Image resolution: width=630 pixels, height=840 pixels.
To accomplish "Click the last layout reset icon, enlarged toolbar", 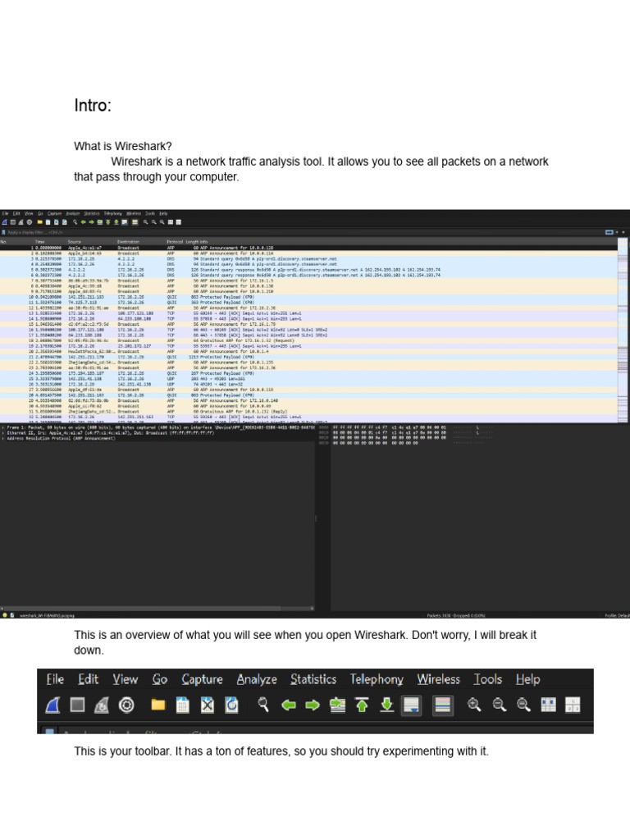I will pos(573,705).
